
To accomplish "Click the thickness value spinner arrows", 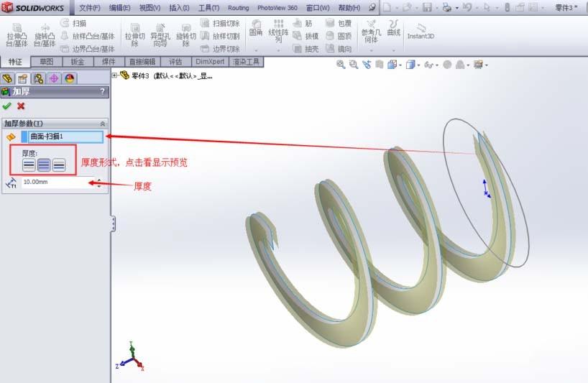I will pyautogui.click(x=98, y=183).
